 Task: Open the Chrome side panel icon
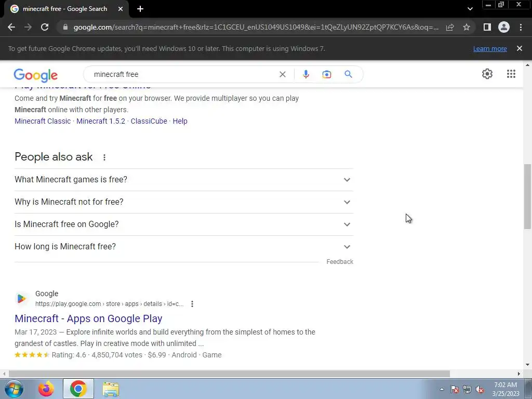[x=487, y=27]
